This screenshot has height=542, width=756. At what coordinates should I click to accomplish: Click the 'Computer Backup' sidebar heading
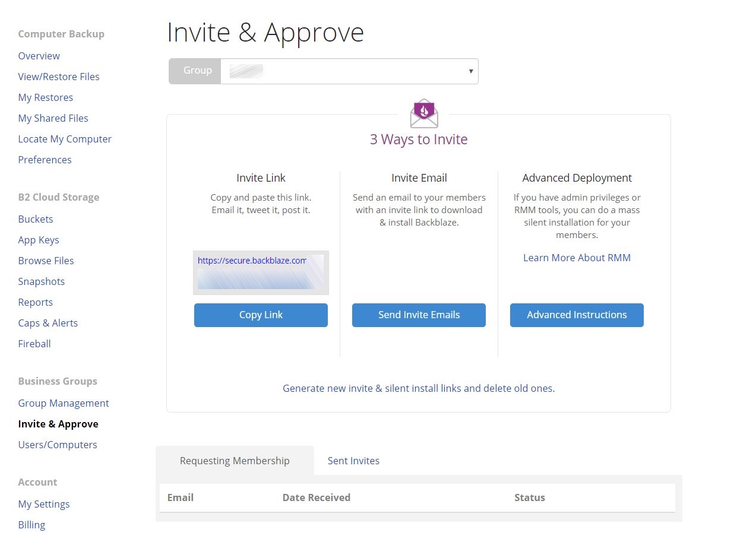click(x=61, y=34)
